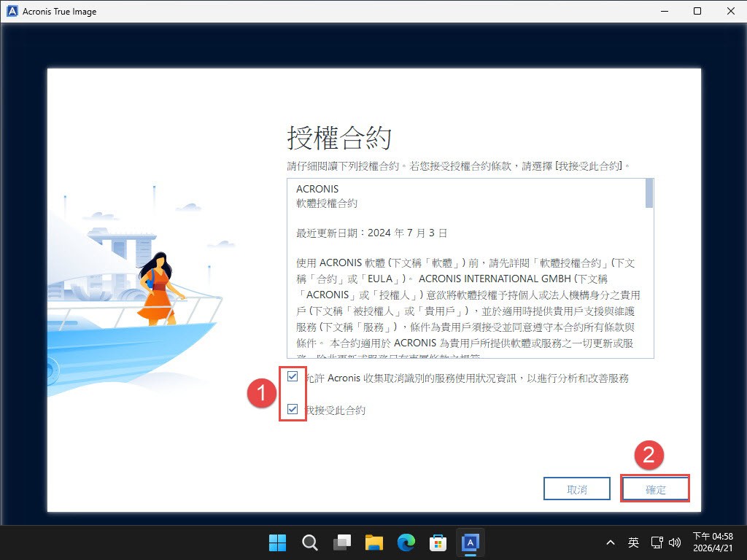Close the Acronis True Image window
Screen dimensions: 747x560
point(731,11)
